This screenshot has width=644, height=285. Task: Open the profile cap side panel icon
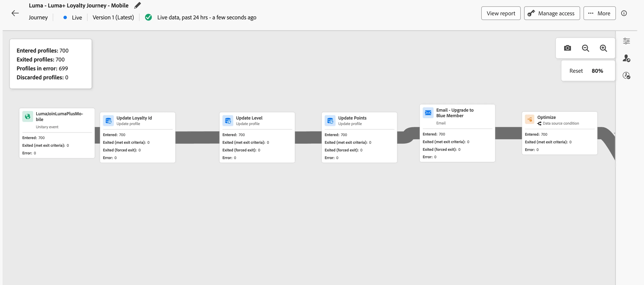pos(626,58)
